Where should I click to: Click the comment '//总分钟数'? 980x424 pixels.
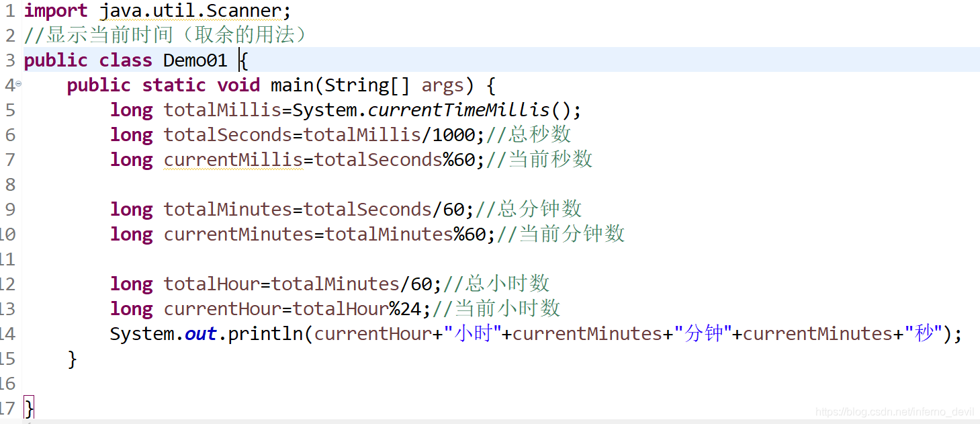[528, 209]
